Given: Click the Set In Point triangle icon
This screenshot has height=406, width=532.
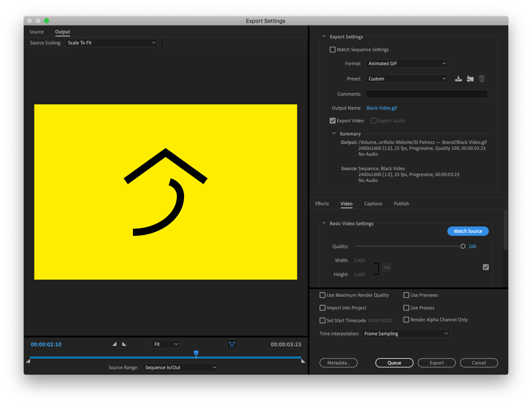Looking at the screenshot, I should 114,344.
